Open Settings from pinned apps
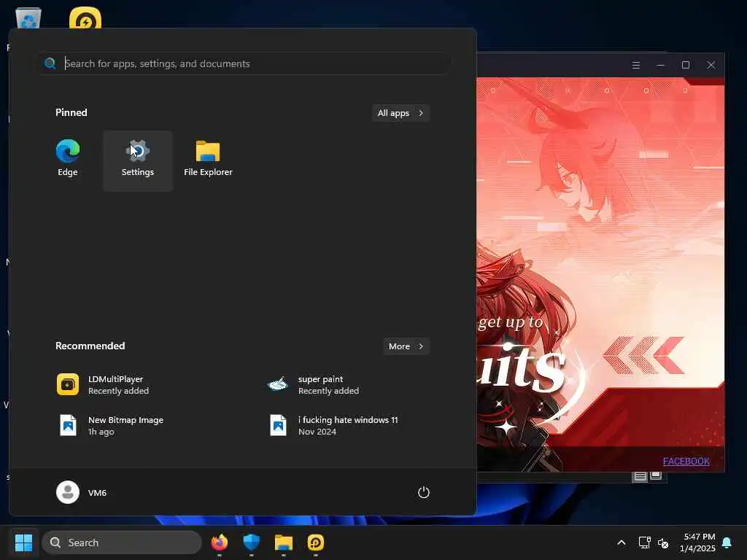Image resolution: width=747 pixels, height=560 pixels. (138, 160)
